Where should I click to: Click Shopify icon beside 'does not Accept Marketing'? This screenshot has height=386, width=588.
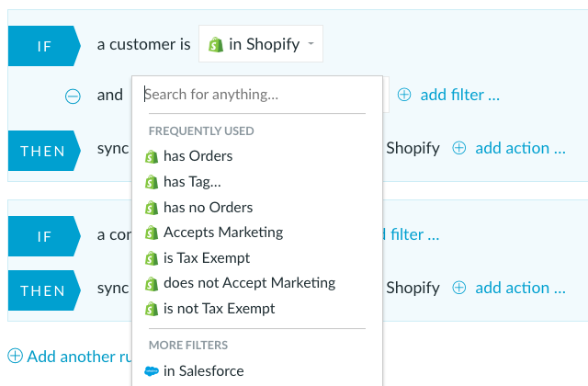152,284
